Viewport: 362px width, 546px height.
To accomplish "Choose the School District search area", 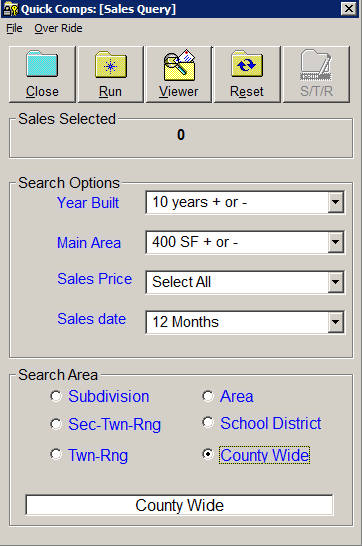I will click(x=208, y=423).
